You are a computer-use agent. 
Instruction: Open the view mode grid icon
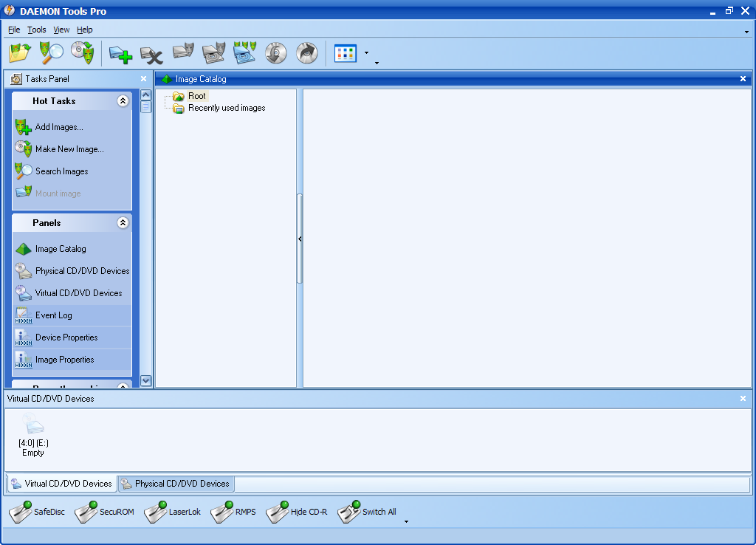pos(346,53)
